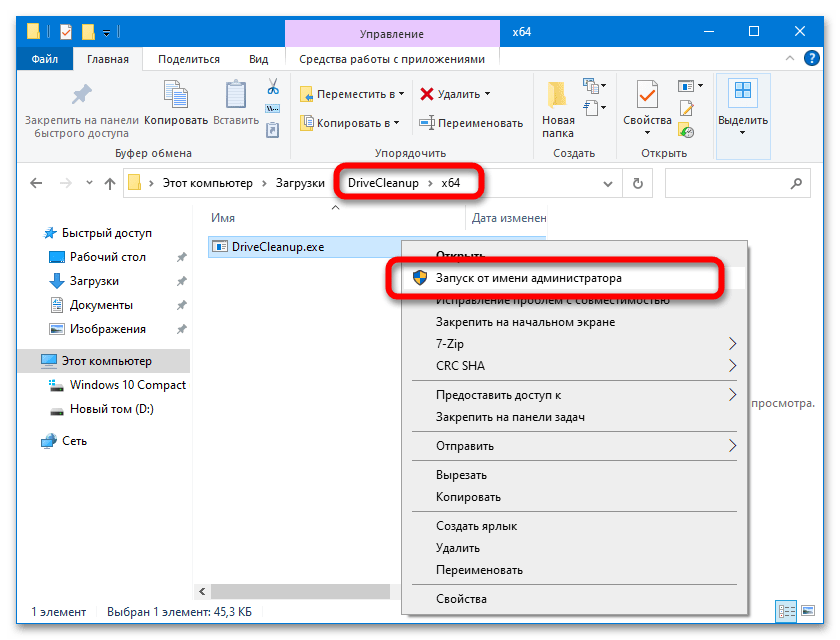Viewport: 840px width, 640px height.
Task: Click the search input field
Action: [737, 184]
